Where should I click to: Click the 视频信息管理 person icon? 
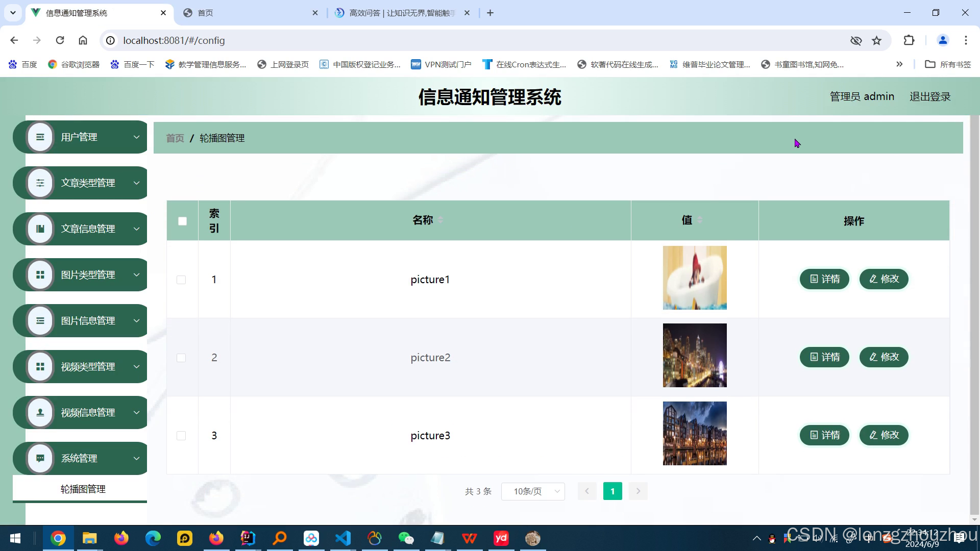(x=40, y=413)
